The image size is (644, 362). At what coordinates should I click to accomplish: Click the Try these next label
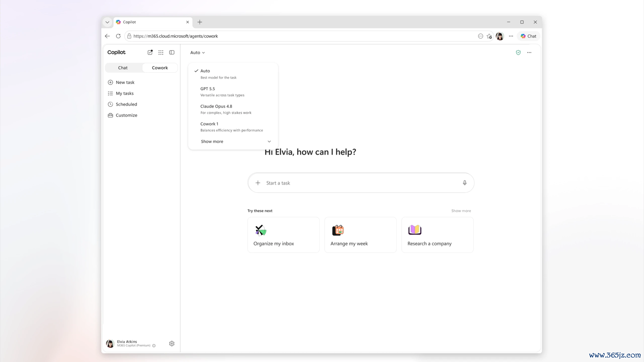pos(260,211)
